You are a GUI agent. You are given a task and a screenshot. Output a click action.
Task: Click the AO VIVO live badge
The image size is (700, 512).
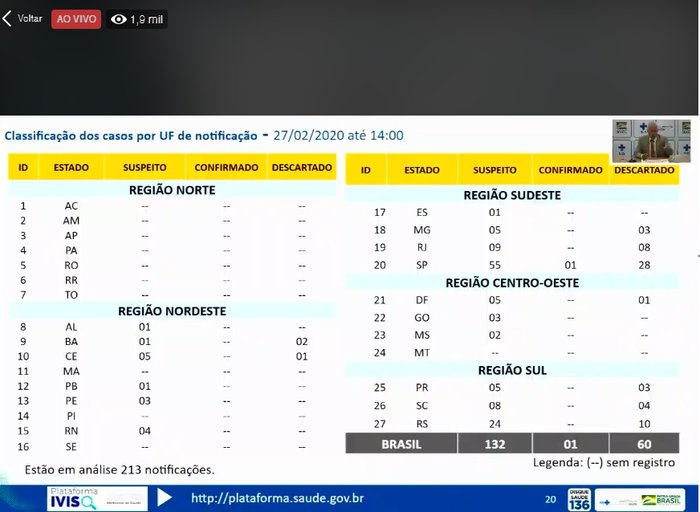pyautogui.click(x=76, y=19)
